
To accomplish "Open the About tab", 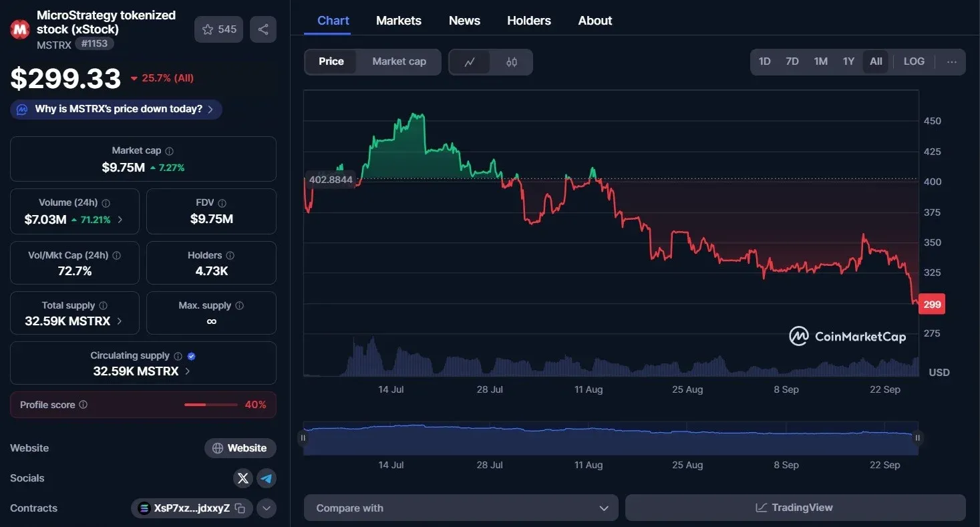I will click(x=595, y=21).
